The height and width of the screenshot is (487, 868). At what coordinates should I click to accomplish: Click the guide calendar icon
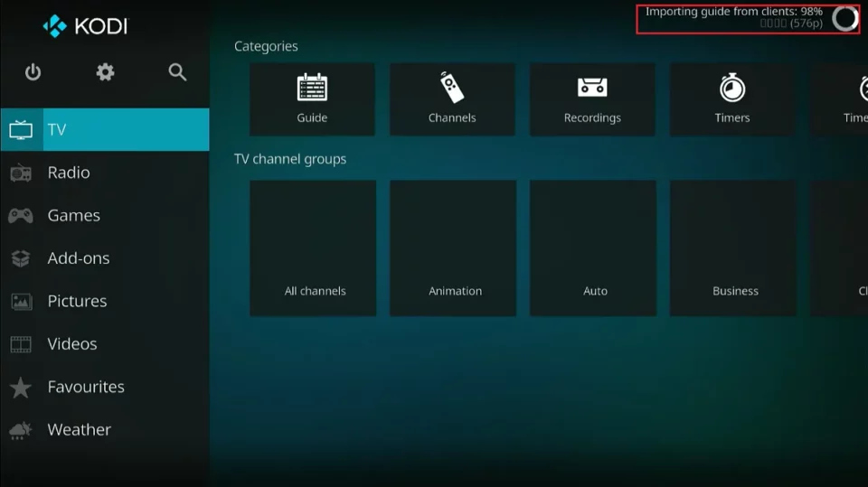tap(312, 88)
